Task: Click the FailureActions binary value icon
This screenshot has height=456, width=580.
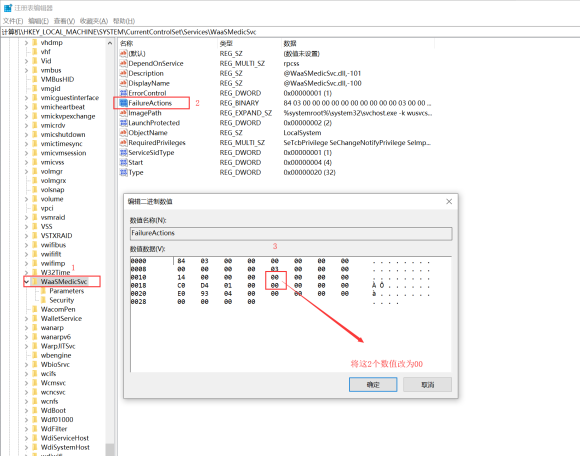Action: click(123, 103)
